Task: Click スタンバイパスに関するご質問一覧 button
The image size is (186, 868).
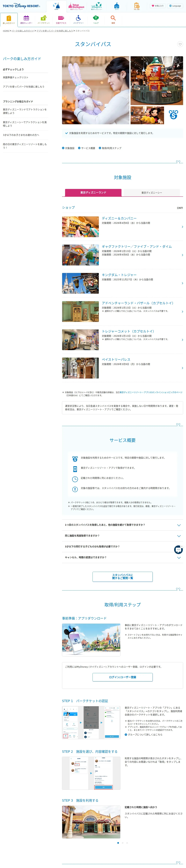Action: click(x=123, y=576)
